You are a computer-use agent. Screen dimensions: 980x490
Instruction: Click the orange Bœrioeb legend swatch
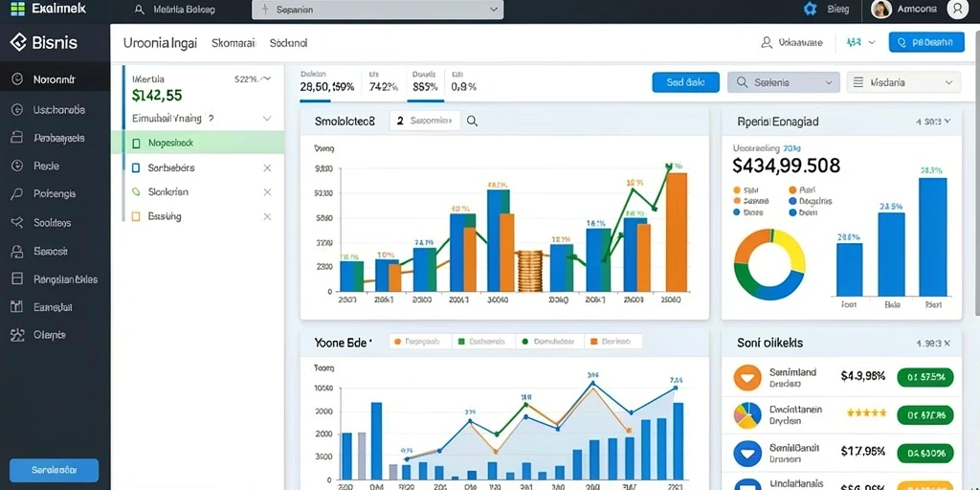[595, 342]
